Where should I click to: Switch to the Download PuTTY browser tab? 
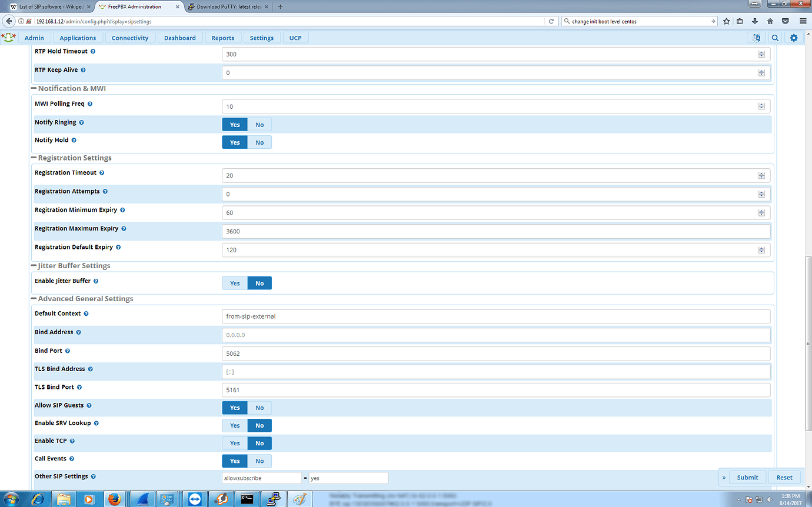[x=225, y=6]
